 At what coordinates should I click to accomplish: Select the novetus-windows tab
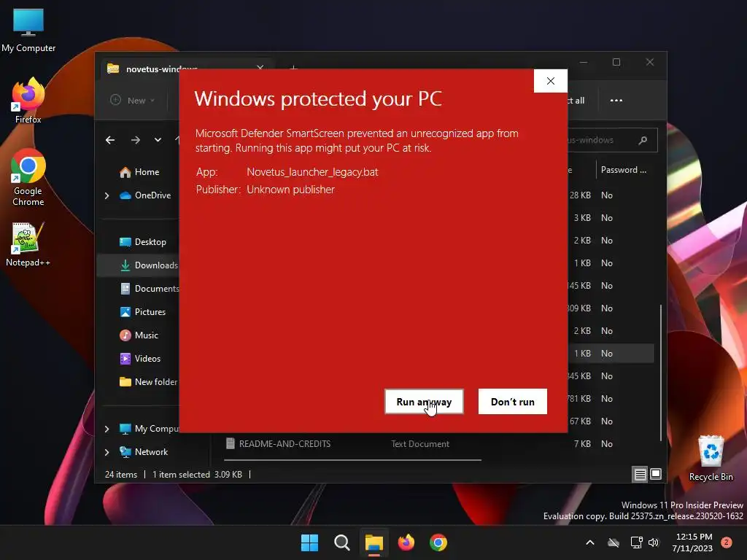pyautogui.click(x=187, y=69)
